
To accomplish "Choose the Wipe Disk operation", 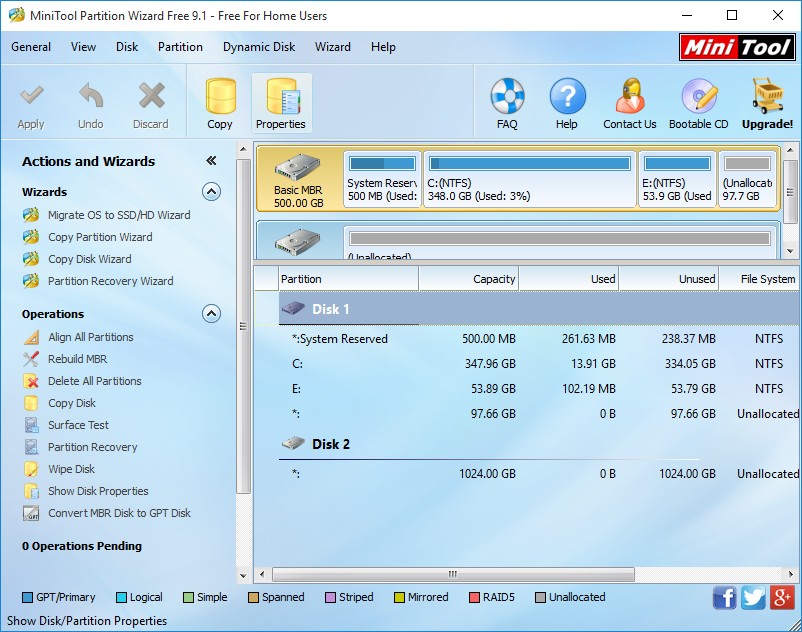I will click(x=71, y=469).
